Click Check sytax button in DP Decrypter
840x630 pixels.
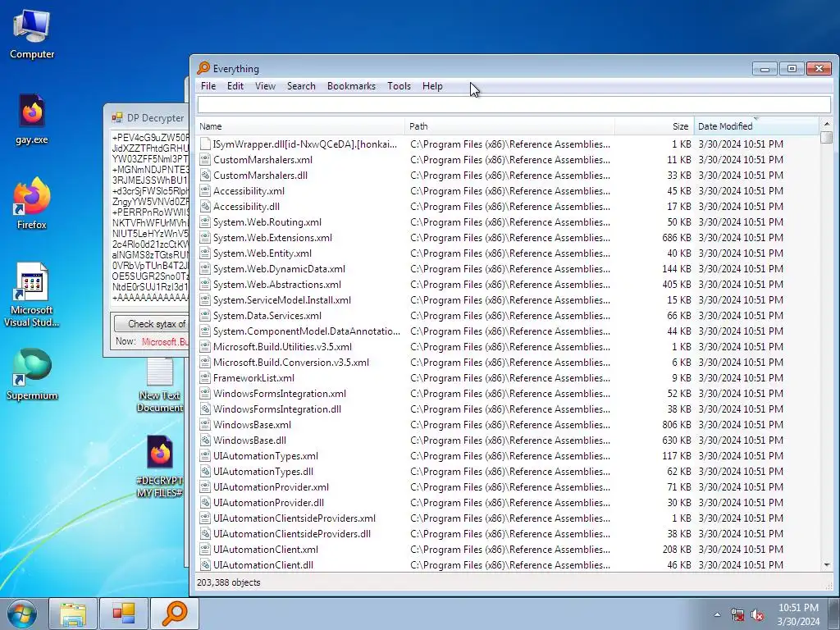[x=151, y=323]
